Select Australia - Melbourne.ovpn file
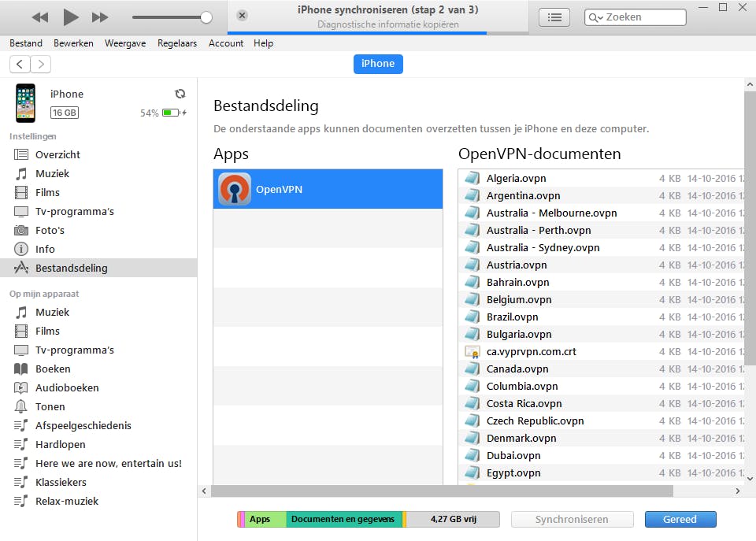Screen dimensions: 756x541 click(x=602, y=213)
